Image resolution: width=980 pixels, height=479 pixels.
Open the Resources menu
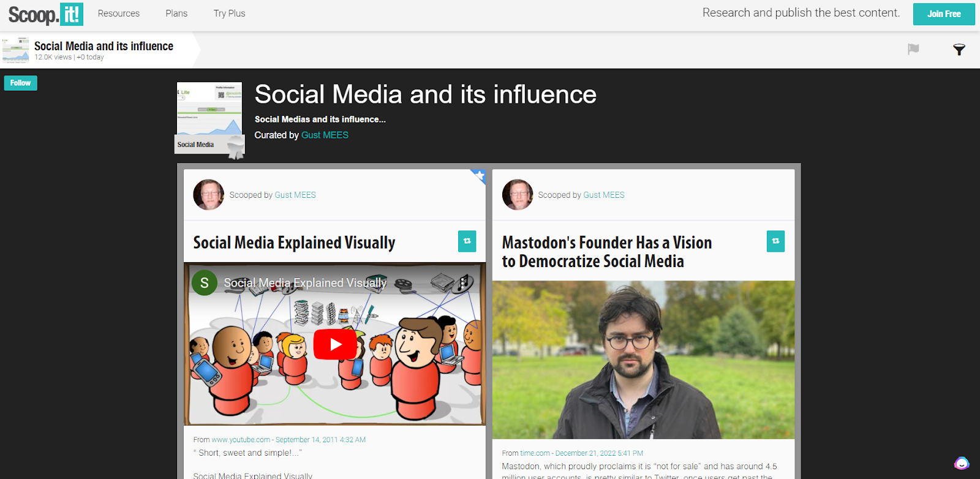click(119, 13)
